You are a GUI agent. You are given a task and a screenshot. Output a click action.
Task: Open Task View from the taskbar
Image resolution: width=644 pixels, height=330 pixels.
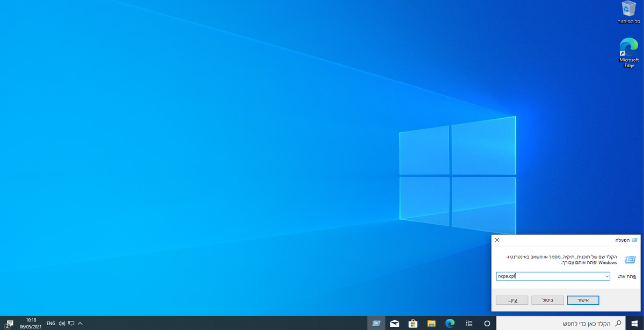pos(469,323)
